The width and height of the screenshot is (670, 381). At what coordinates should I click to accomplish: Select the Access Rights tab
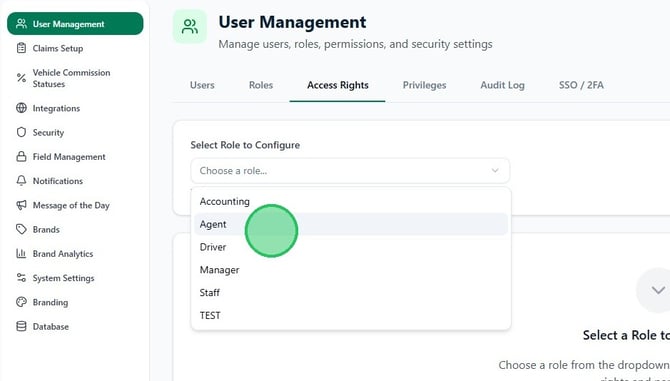338,85
